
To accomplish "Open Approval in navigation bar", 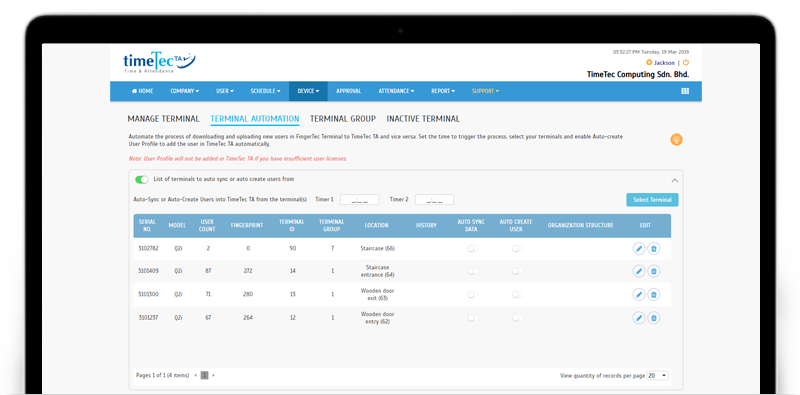I will [x=348, y=91].
